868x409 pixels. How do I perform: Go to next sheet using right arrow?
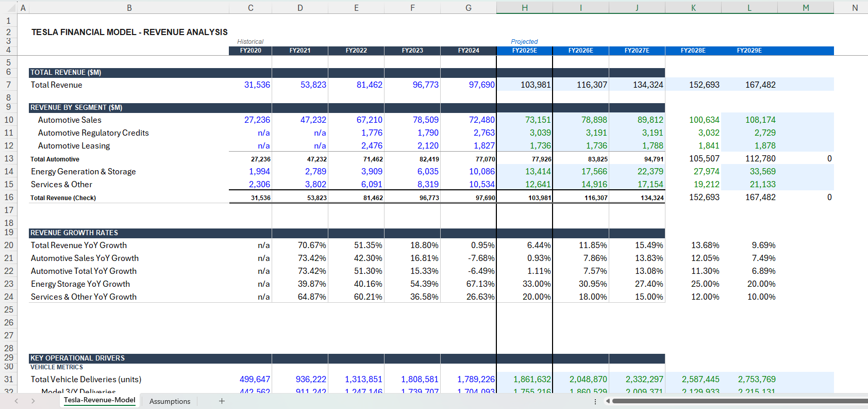pyautogui.click(x=33, y=401)
